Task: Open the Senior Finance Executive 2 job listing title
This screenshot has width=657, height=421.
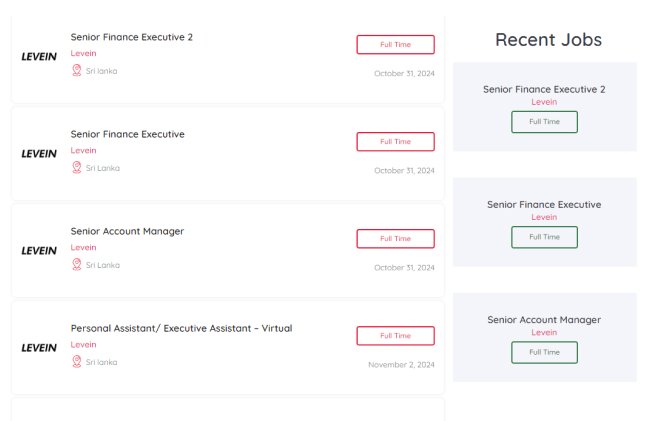Action: [131, 37]
